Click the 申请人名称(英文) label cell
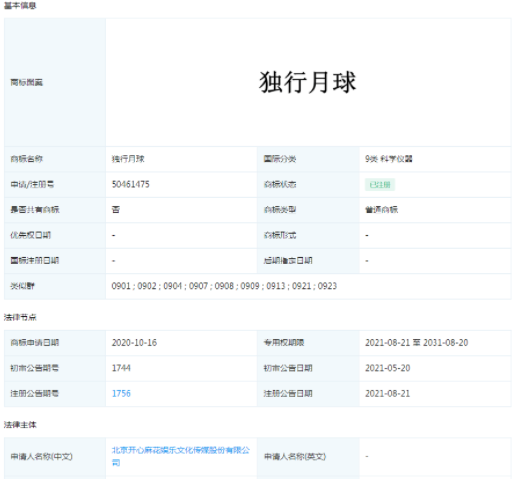 click(308, 457)
